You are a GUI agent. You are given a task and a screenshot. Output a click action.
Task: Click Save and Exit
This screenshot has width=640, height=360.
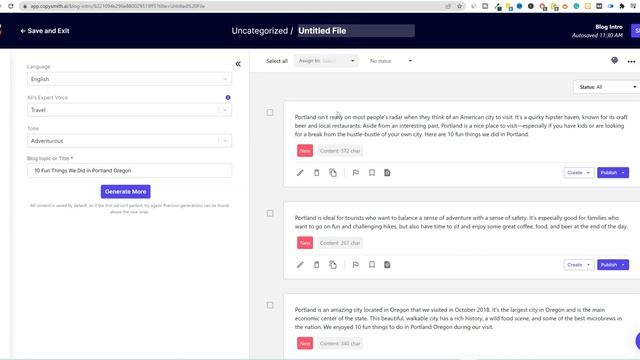pyautogui.click(x=45, y=31)
